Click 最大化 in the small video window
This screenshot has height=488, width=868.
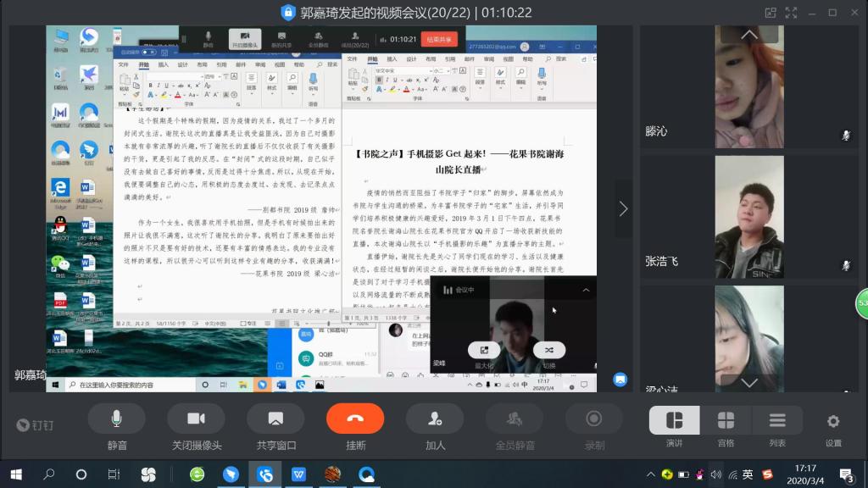click(484, 350)
